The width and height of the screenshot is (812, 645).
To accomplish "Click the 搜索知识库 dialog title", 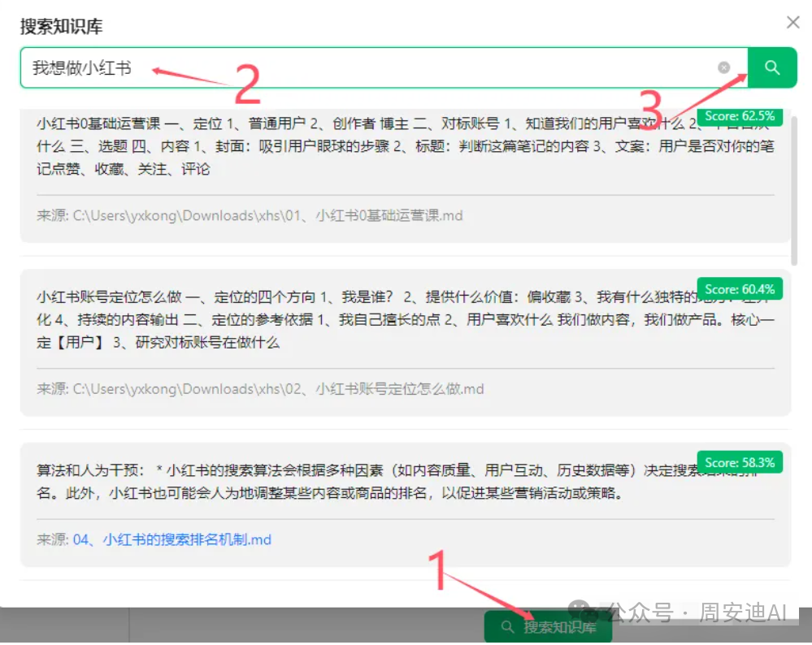I will pyautogui.click(x=62, y=26).
